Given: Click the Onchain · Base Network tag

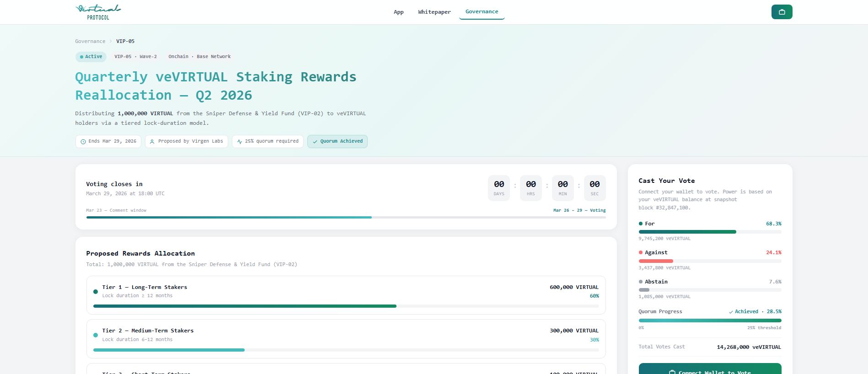Looking at the screenshot, I should pyautogui.click(x=199, y=57).
